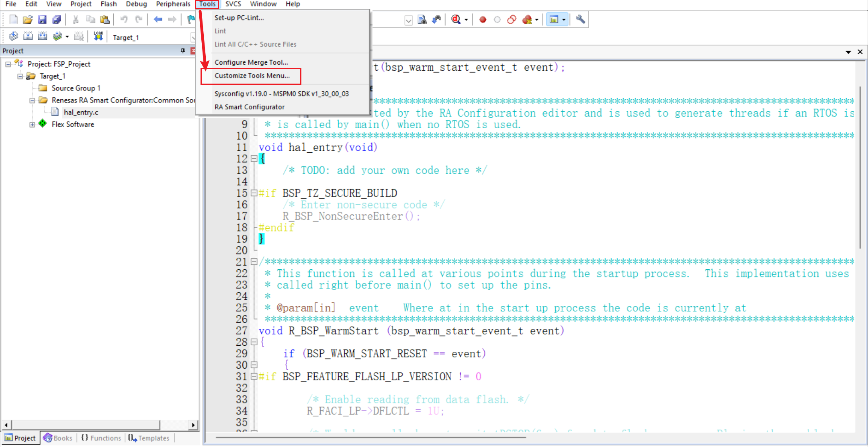Save the current file using floppy icon
Viewport: 868px width, 447px height.
[x=42, y=19]
